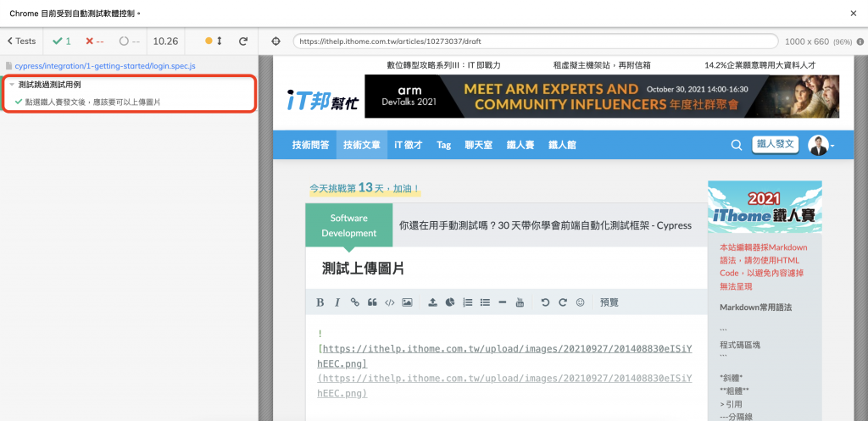
Task: Undo the last edit in editor
Action: pos(545,302)
